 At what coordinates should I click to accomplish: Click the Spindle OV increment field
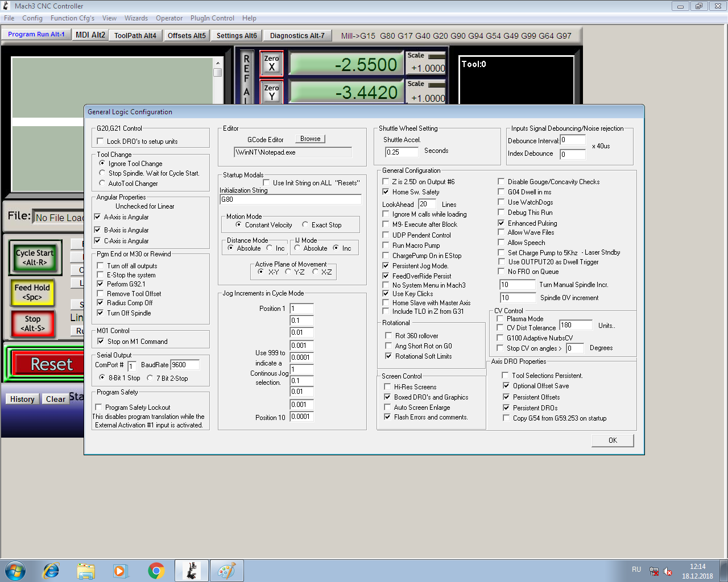click(x=518, y=298)
